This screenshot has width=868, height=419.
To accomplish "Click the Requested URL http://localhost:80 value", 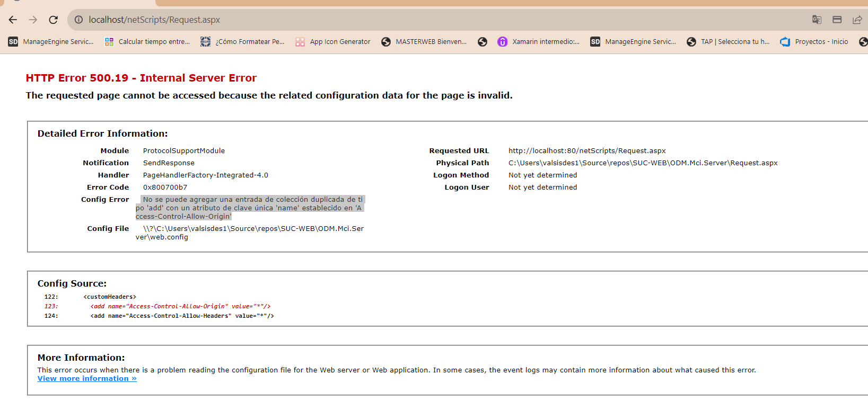I will [x=587, y=151].
